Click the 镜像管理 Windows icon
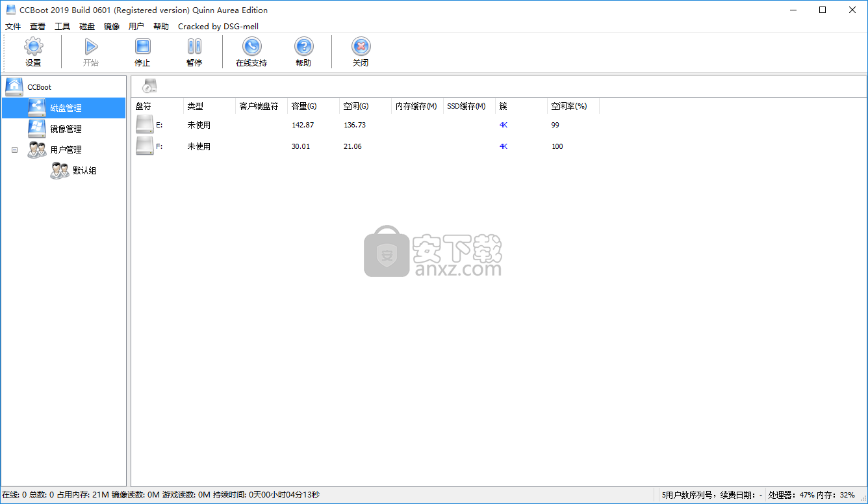This screenshot has height=504, width=868. 37,129
